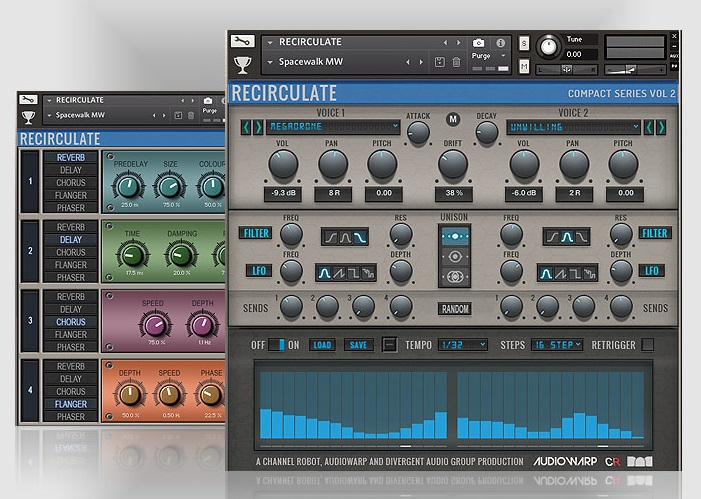Open the Voice 2 UNWILLING sound dropdown

[x=574, y=127]
